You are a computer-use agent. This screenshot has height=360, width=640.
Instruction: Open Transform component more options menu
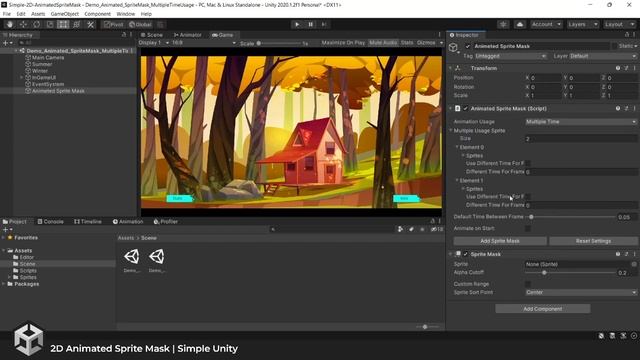click(x=634, y=68)
